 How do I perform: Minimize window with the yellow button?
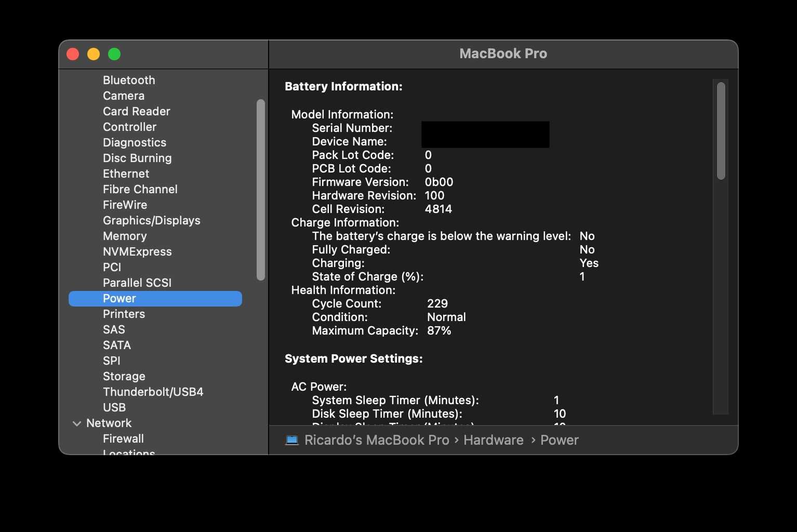pos(94,54)
